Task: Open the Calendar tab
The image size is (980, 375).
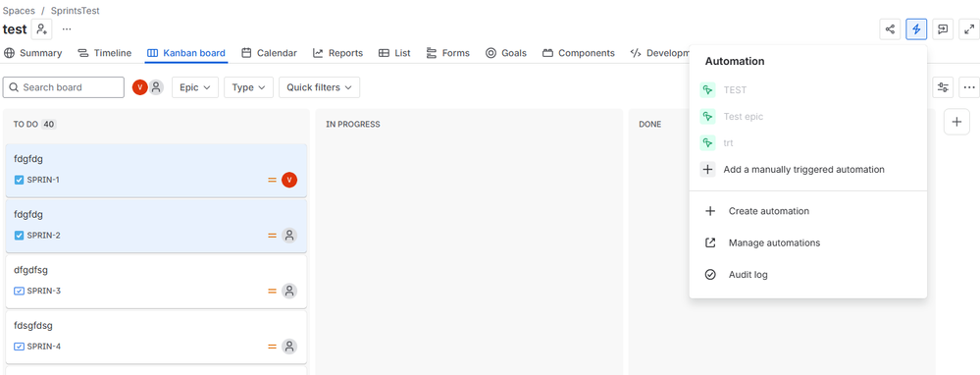Action: point(270,53)
